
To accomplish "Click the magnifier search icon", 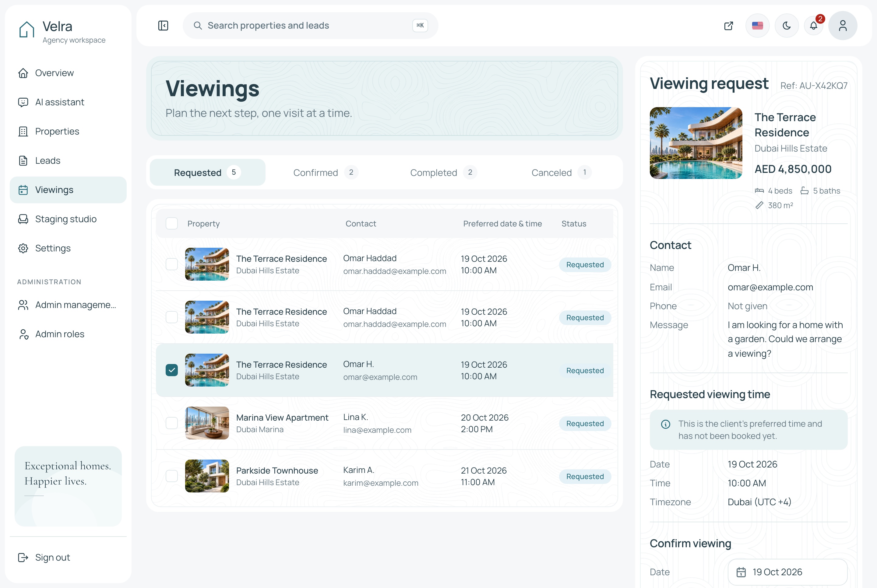I will 198,26.
